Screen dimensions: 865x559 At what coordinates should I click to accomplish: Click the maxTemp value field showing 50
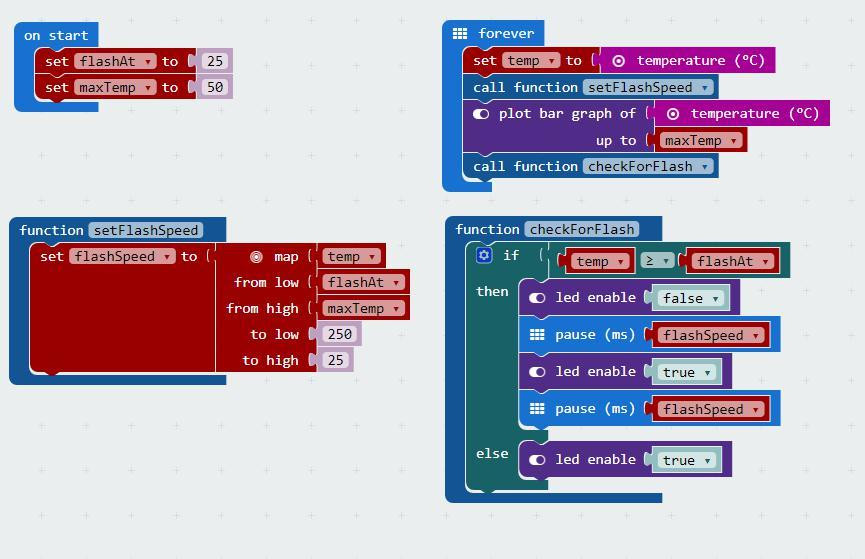[x=215, y=87]
